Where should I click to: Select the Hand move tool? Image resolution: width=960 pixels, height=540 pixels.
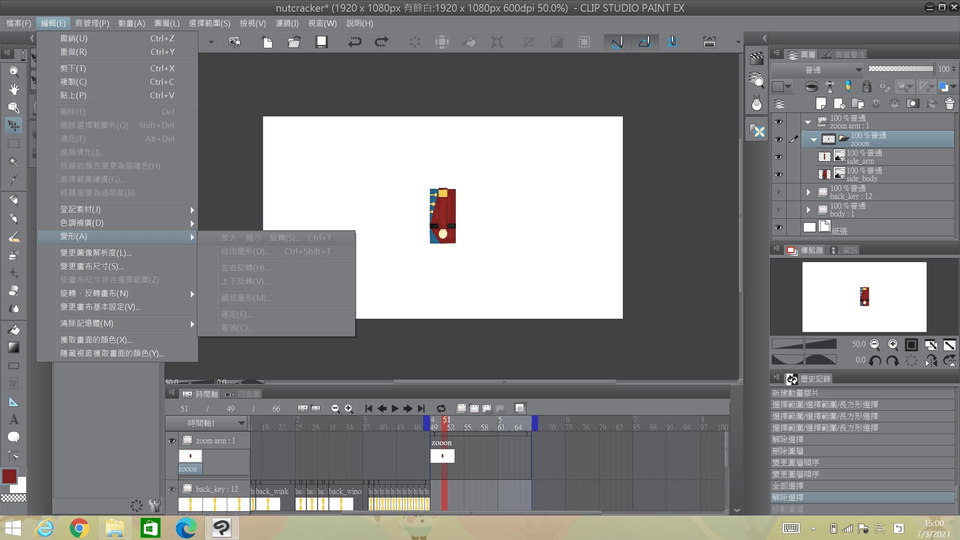[x=13, y=90]
